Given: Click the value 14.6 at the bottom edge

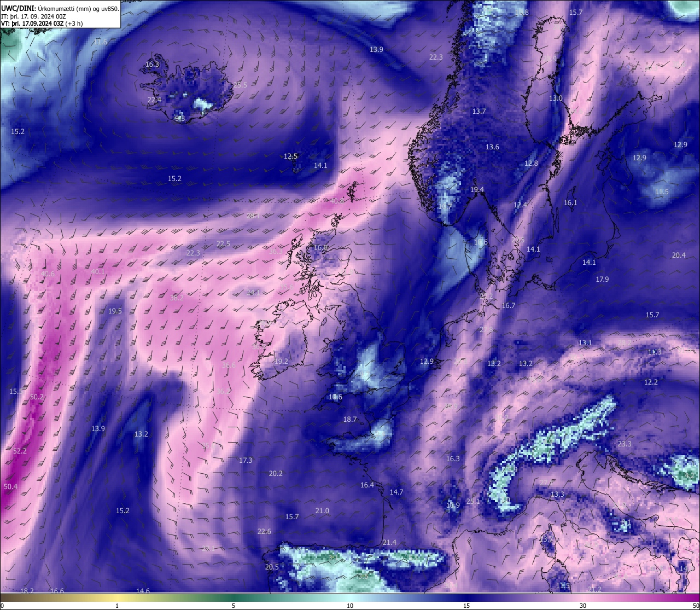Looking at the screenshot, I should (143, 590).
